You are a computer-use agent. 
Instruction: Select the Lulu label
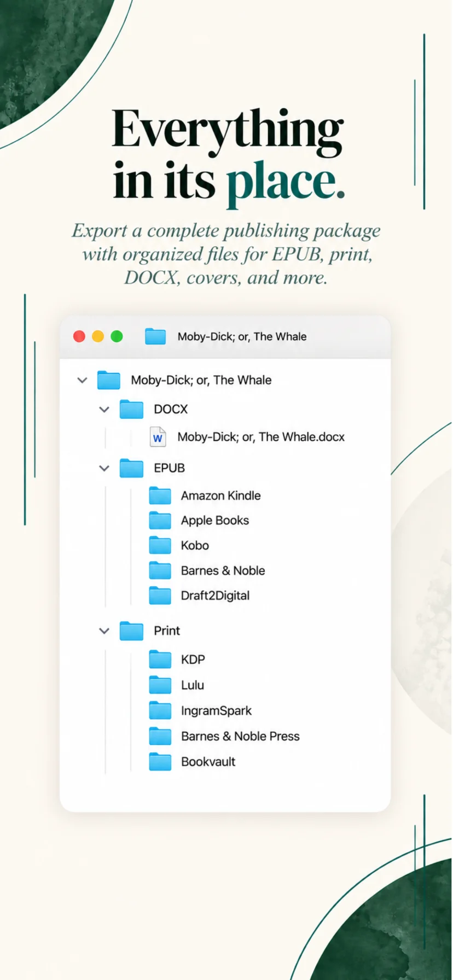pyautogui.click(x=193, y=685)
